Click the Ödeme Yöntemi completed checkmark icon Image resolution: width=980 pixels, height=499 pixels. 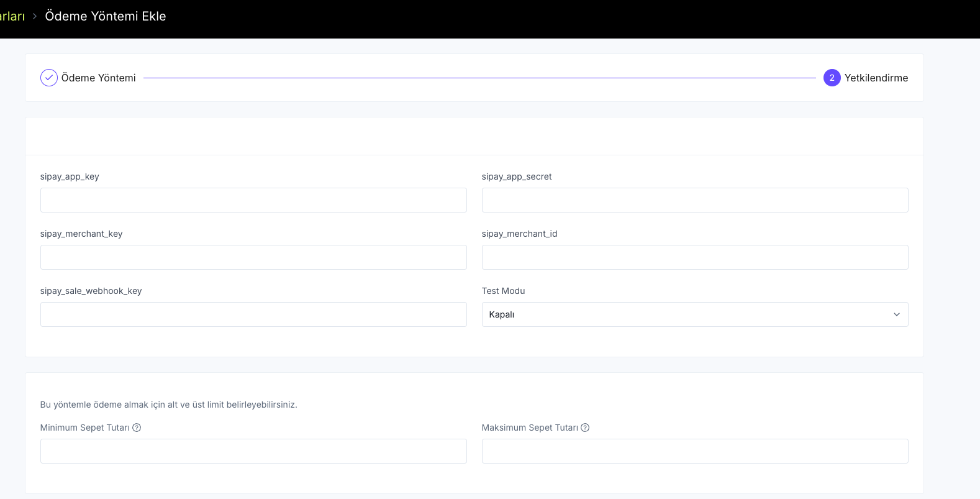49,78
